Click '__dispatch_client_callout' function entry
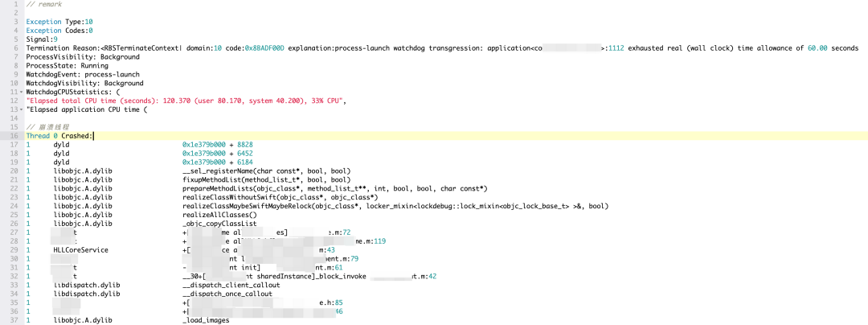Screen dimensions: 868x325 pos(231,286)
